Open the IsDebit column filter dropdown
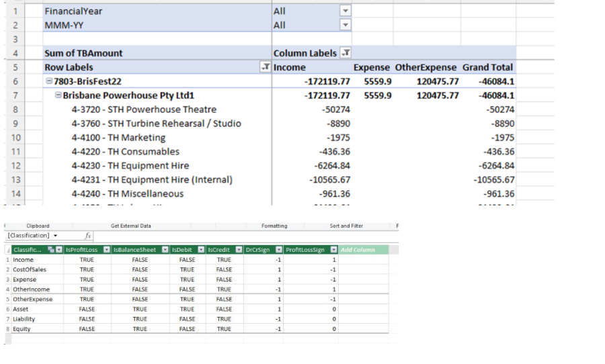 tap(201, 250)
